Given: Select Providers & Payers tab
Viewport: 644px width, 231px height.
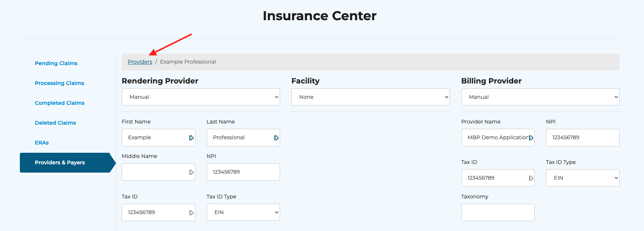Looking at the screenshot, I should 60,162.
